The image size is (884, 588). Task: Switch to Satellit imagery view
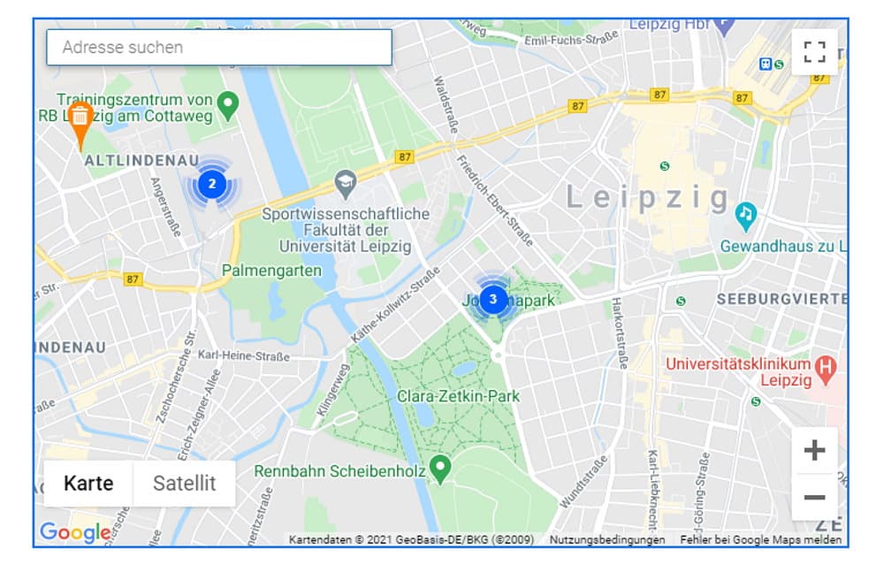point(184,484)
